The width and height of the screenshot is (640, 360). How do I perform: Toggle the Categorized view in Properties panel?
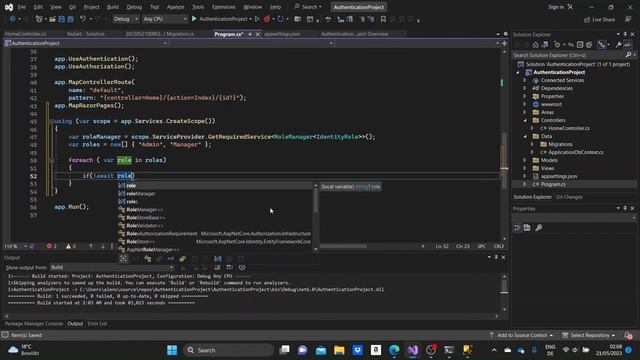click(x=517, y=228)
